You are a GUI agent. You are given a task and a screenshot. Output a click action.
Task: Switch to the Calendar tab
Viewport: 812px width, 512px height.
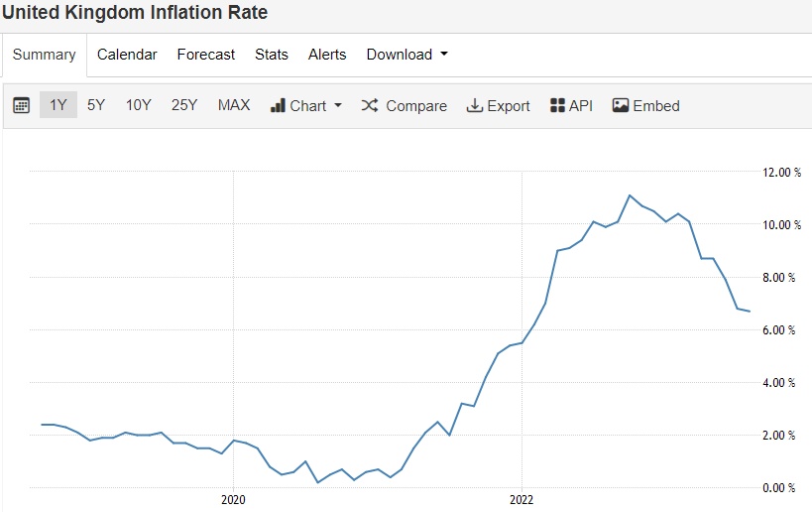coord(127,55)
